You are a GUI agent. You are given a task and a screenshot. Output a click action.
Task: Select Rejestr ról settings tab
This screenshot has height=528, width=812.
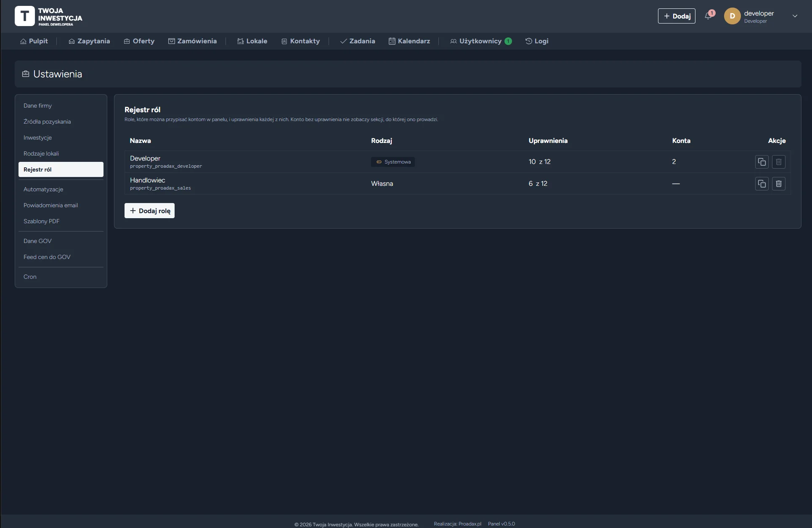61,169
